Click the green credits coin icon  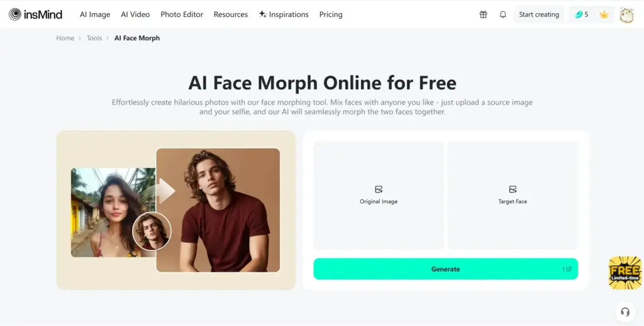[x=579, y=14]
